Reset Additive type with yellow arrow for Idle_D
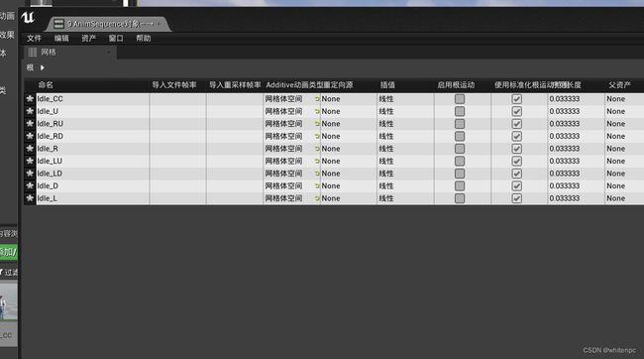Screen dimensions: 644x359 tap(317, 185)
